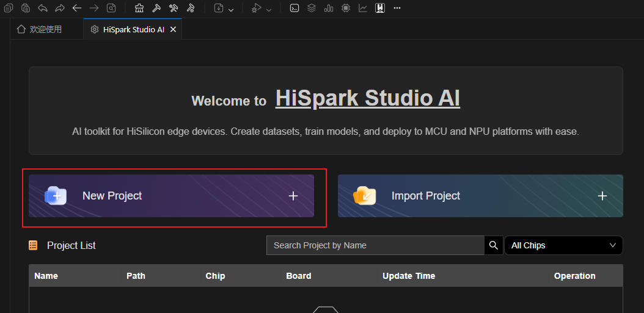This screenshot has width=644, height=313.
Task: Click the orange Project List icon
Action: coord(33,245)
